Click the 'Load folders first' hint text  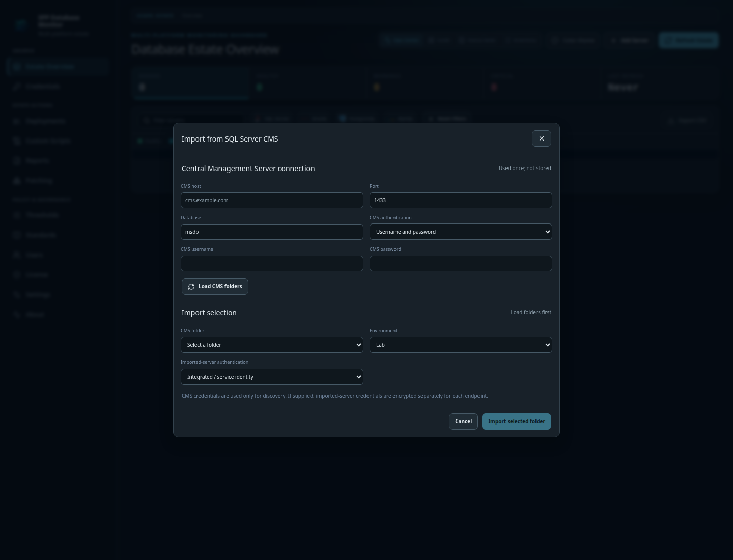[x=531, y=312]
